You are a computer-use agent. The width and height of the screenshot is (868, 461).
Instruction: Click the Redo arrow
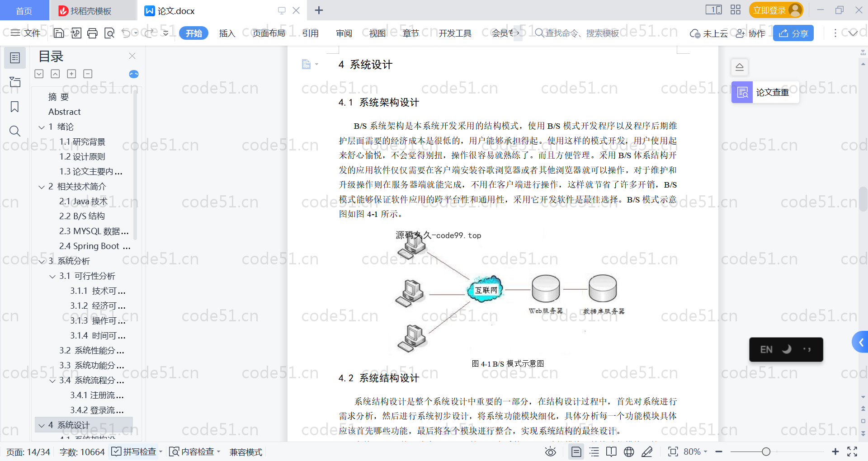click(x=150, y=33)
